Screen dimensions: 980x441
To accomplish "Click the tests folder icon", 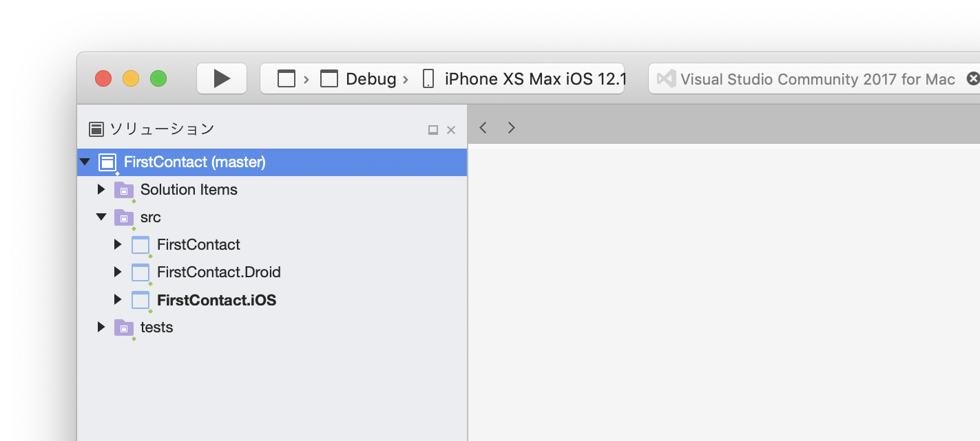I will [x=124, y=327].
